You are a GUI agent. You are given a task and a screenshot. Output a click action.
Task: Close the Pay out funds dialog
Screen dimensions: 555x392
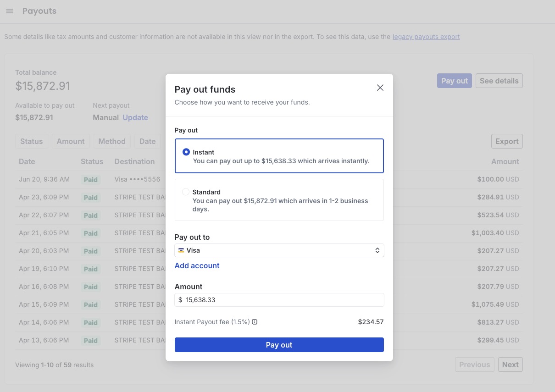(380, 88)
